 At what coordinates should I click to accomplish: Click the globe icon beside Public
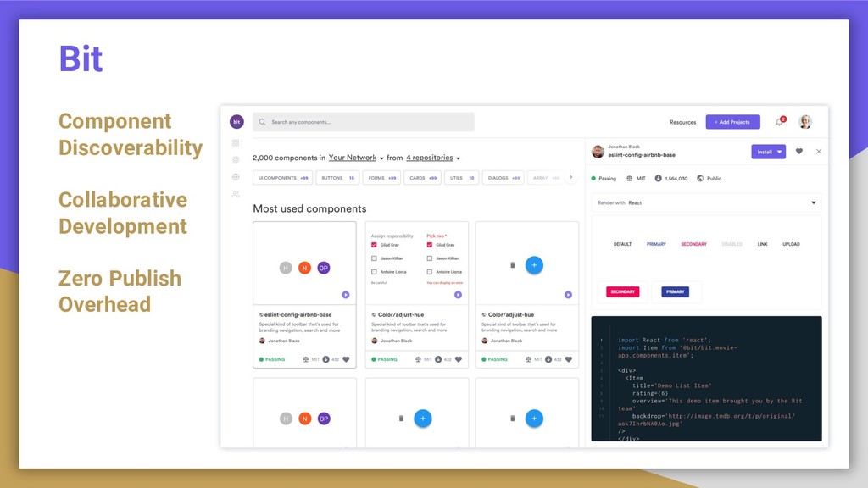point(700,178)
